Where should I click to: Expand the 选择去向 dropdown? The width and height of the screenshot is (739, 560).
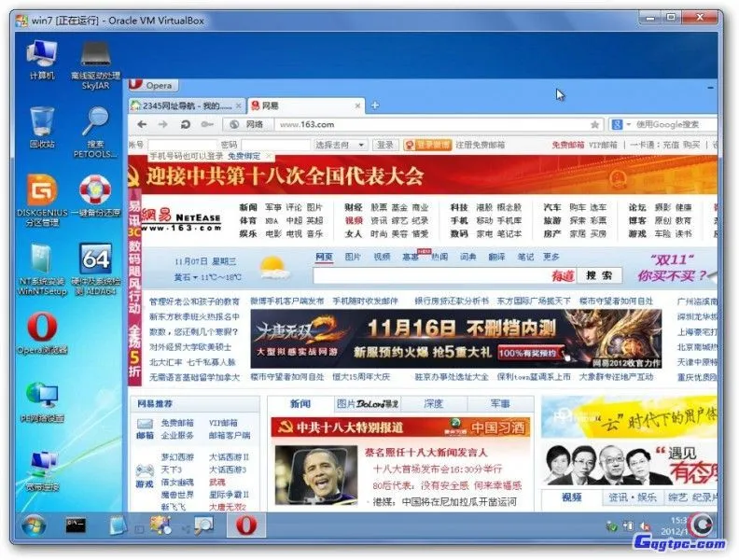click(341, 145)
